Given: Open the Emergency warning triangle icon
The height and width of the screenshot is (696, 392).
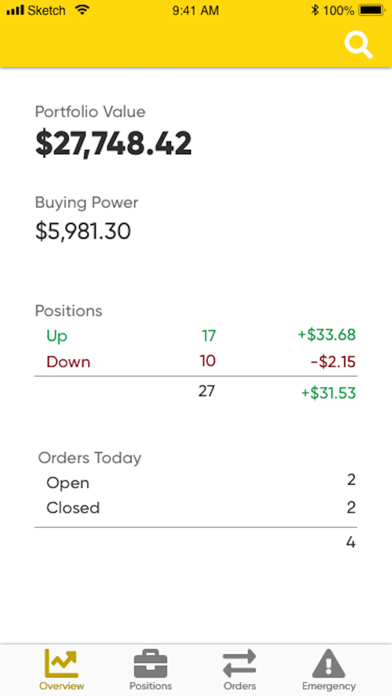Looking at the screenshot, I should pos(329,664).
